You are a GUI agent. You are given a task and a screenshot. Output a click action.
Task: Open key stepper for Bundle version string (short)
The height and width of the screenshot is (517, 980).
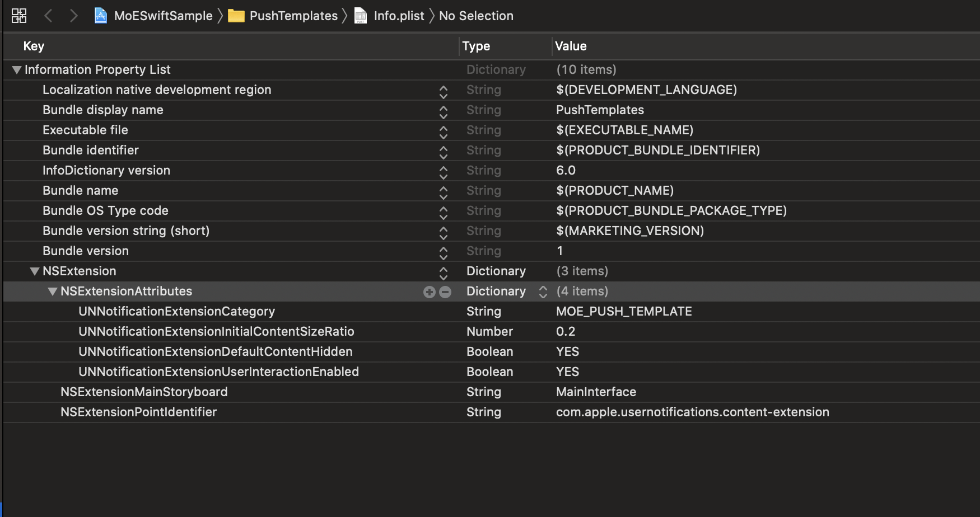click(x=444, y=233)
